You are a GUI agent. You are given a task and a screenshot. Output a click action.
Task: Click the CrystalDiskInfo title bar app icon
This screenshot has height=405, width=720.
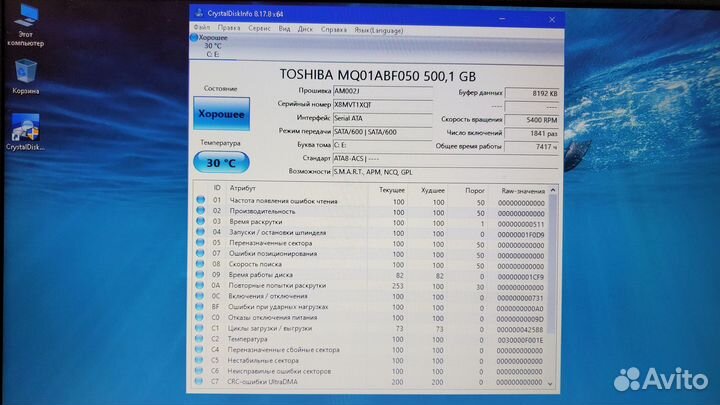click(x=199, y=13)
